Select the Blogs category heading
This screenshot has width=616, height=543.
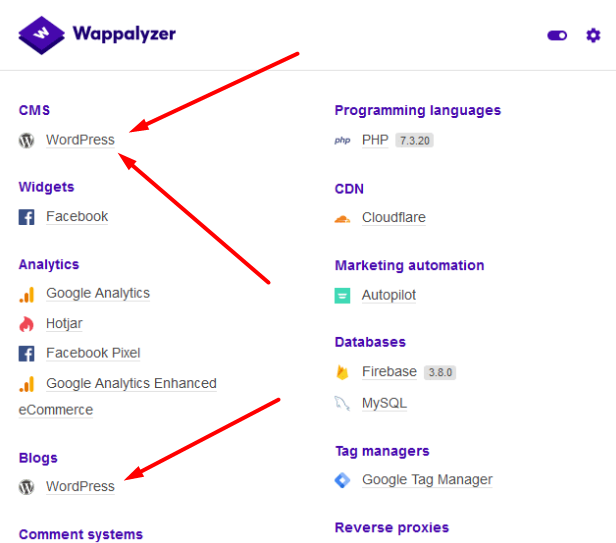(38, 458)
